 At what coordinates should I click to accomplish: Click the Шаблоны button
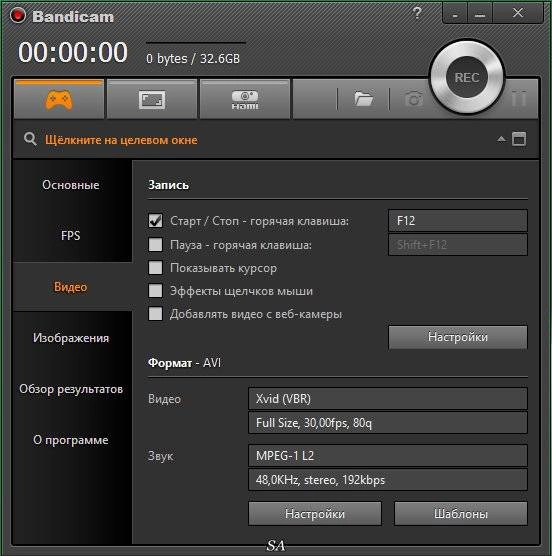click(x=461, y=513)
